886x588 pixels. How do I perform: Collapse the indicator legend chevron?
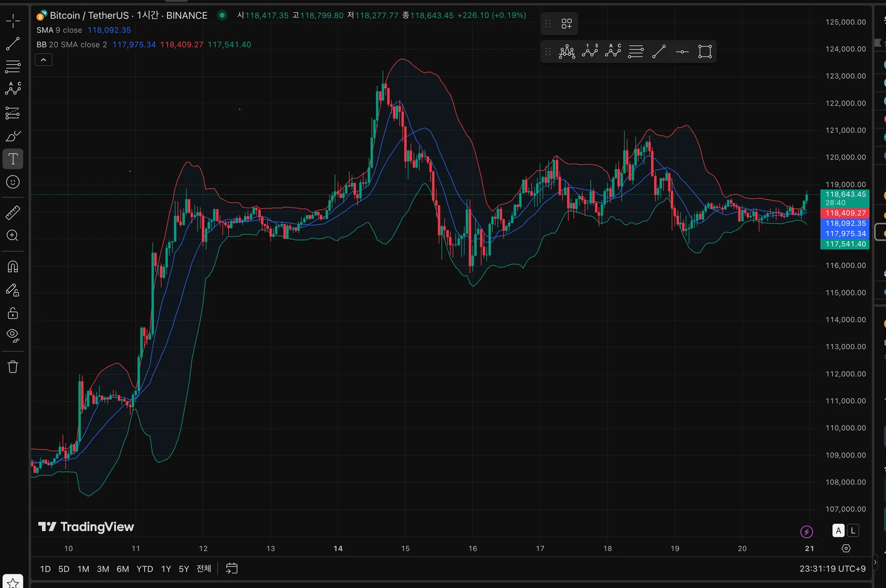coord(44,60)
